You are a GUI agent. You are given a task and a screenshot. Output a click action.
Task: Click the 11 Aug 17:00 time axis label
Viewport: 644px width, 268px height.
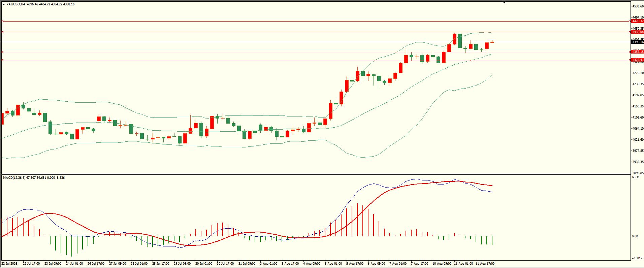[485, 264]
